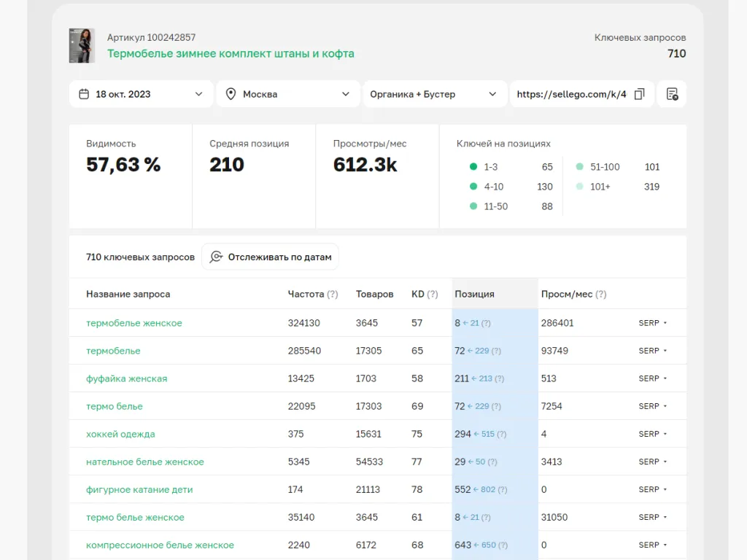Click frequency value 324130

(304, 323)
